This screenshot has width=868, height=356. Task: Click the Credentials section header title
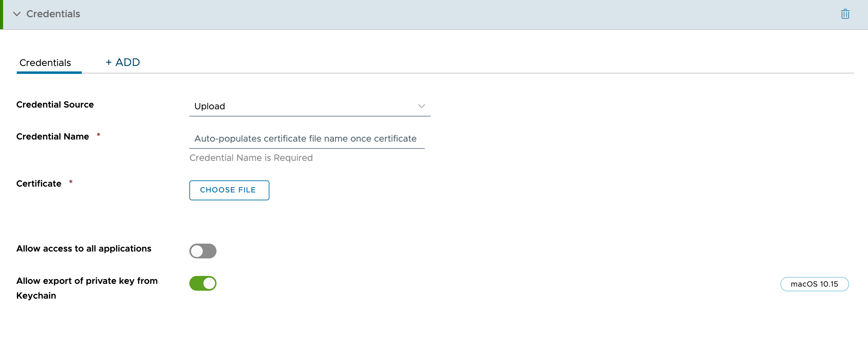[53, 14]
